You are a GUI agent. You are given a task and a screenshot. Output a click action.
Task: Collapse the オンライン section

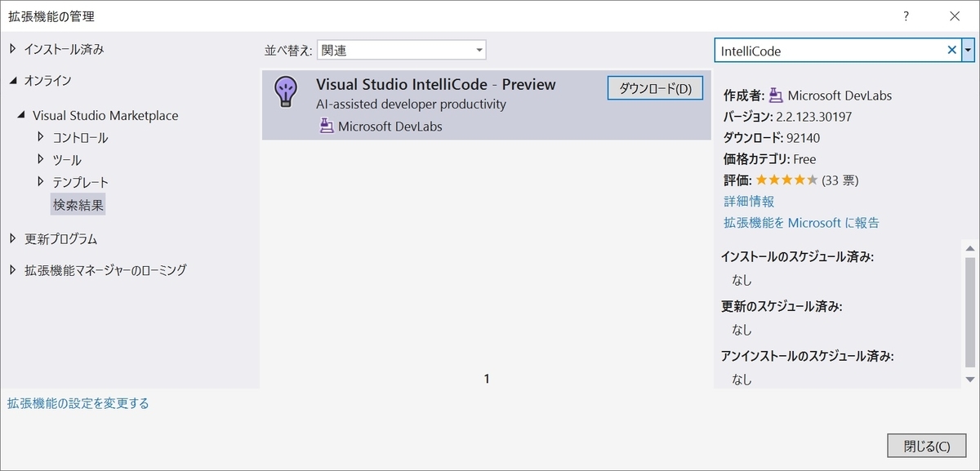13,82
